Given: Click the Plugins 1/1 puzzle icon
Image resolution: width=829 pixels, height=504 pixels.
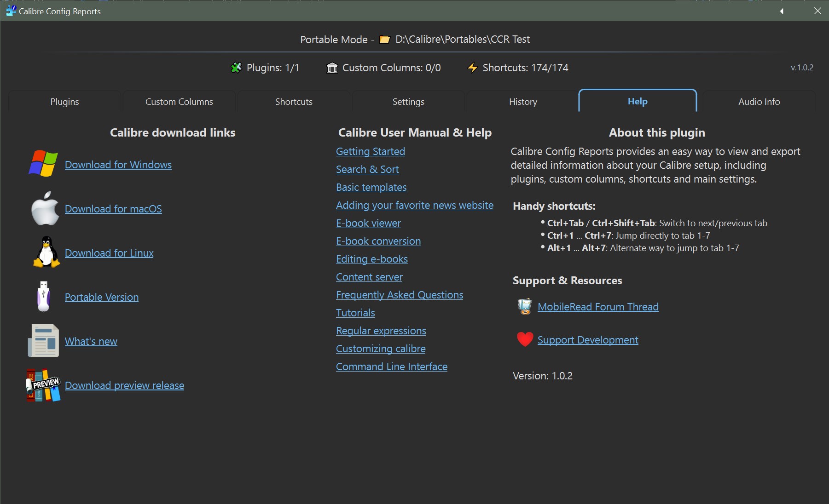Looking at the screenshot, I should (236, 68).
